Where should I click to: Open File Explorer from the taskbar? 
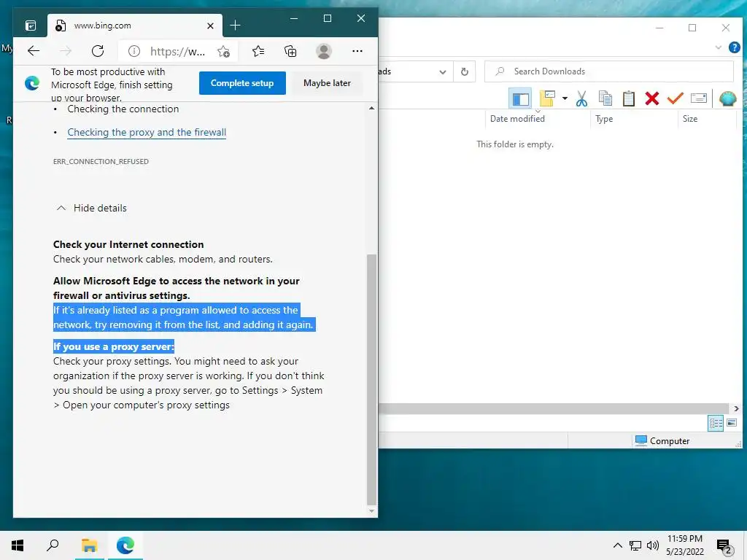click(x=89, y=545)
